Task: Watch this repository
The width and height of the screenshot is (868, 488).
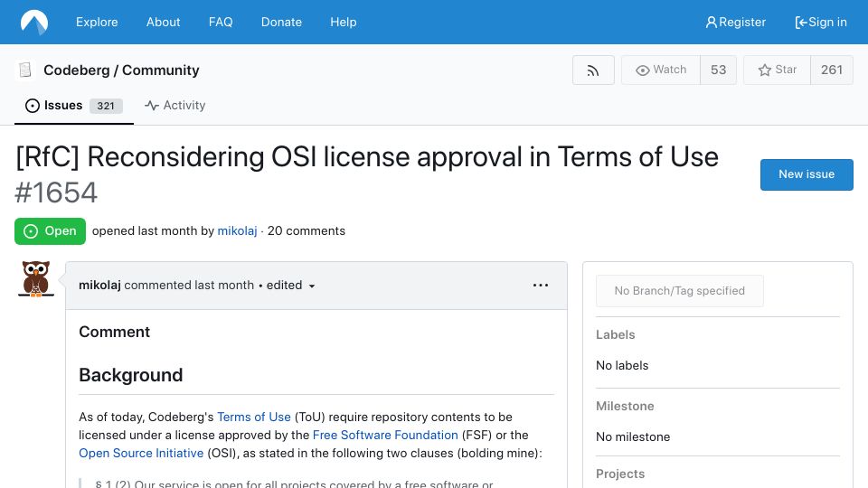Action: (661, 70)
